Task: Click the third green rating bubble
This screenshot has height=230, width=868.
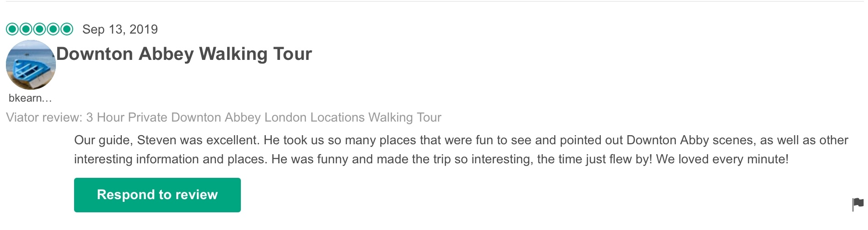Action: tap(40, 29)
